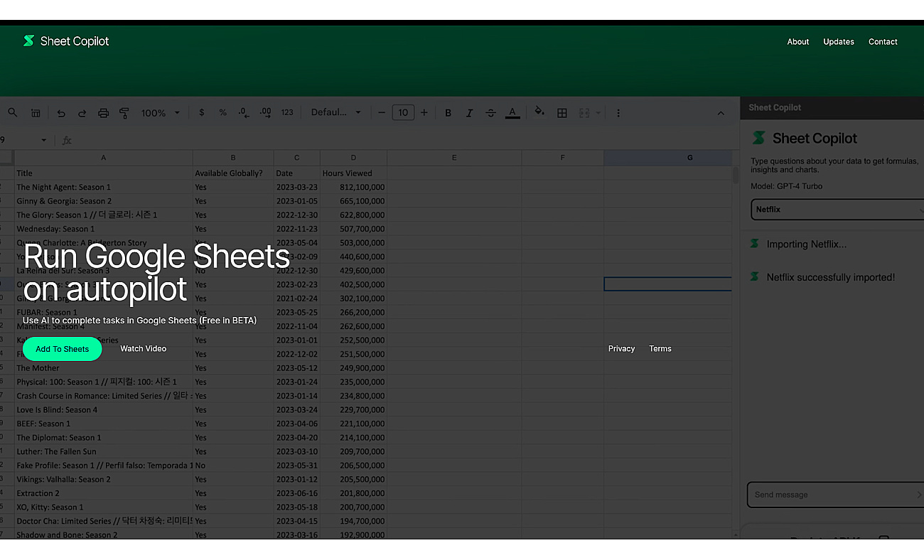The image size is (924, 560).
Task: Open the Privacy link
Action: click(x=621, y=349)
